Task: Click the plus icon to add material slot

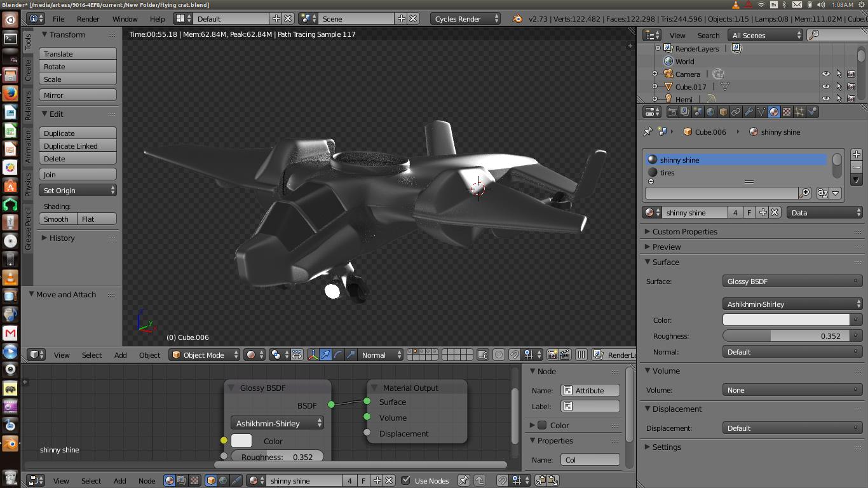Action: (856, 154)
